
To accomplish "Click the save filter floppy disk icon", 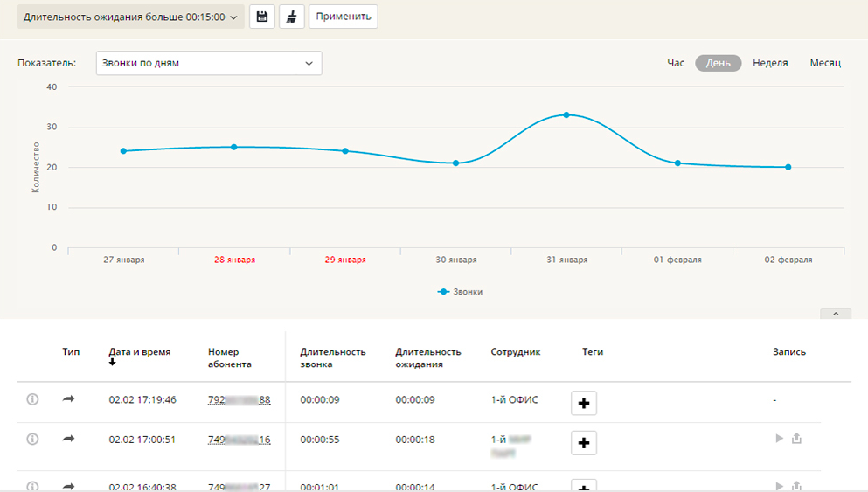I will (261, 17).
